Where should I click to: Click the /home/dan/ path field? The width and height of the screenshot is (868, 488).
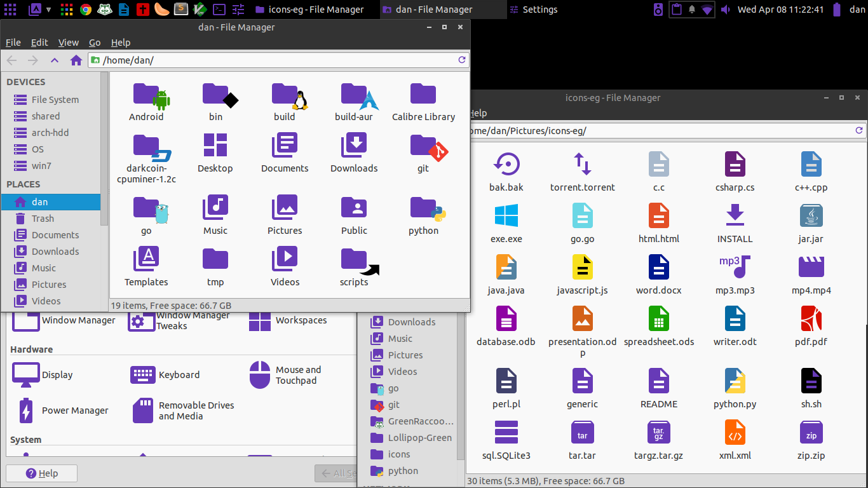point(278,60)
